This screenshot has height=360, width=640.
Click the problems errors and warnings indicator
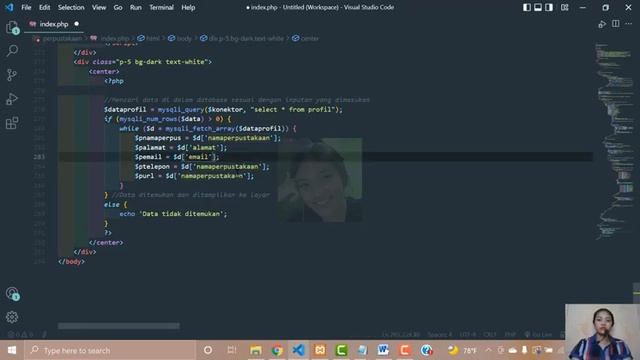click(x=21, y=335)
